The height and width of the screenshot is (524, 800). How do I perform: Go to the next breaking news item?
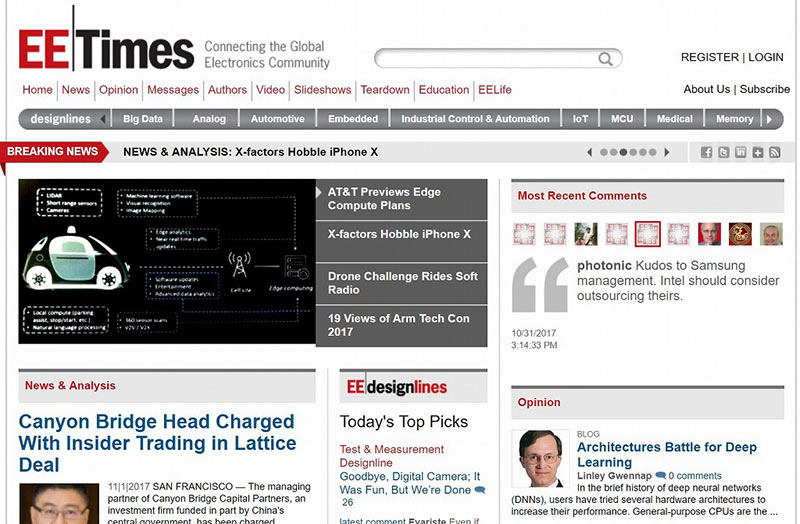click(x=668, y=153)
